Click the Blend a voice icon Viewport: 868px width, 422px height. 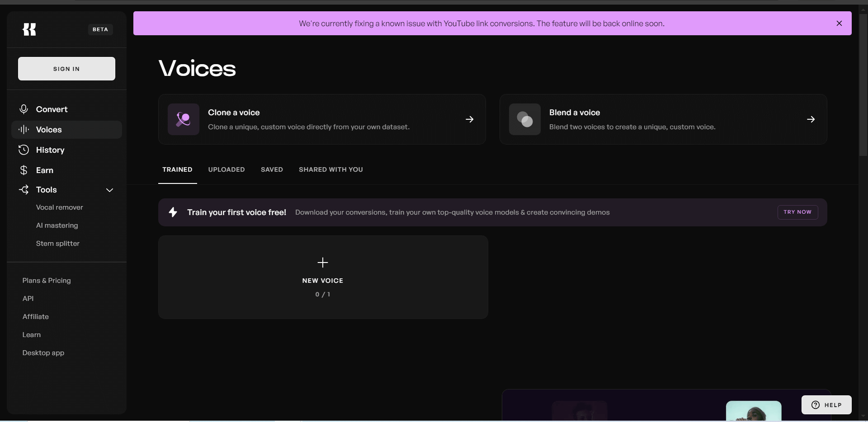[525, 119]
